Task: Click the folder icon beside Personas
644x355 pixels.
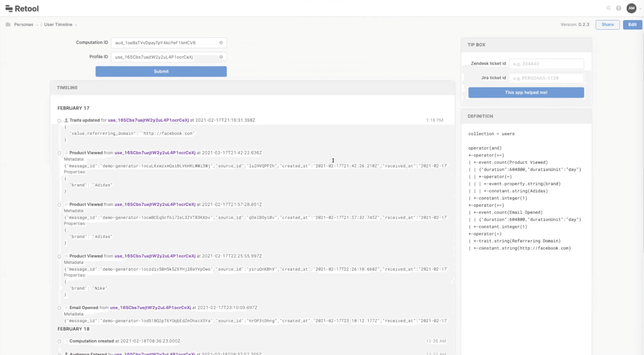Action: click(8, 25)
